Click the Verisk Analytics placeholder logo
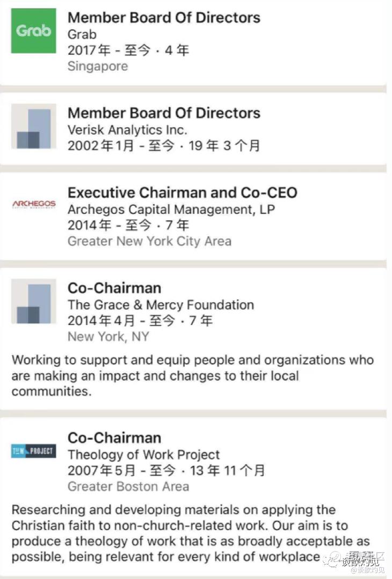Image resolution: width=392 pixels, height=579 pixels. point(34,126)
